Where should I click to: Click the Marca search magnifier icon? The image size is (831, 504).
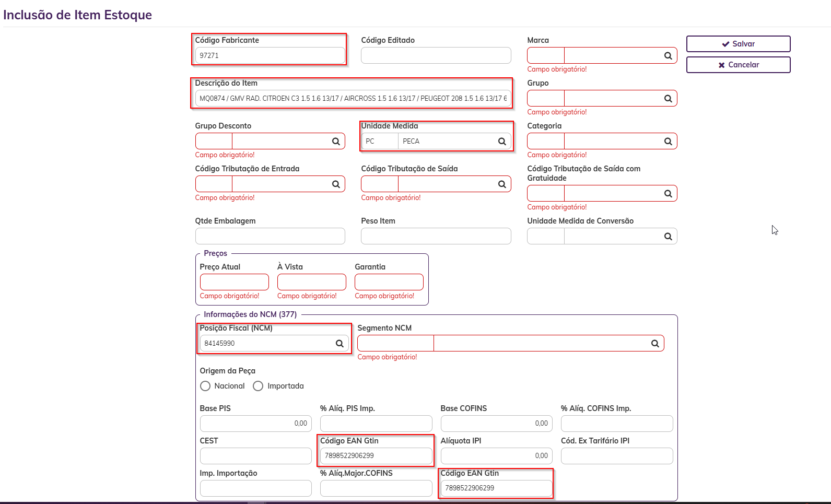(668, 56)
